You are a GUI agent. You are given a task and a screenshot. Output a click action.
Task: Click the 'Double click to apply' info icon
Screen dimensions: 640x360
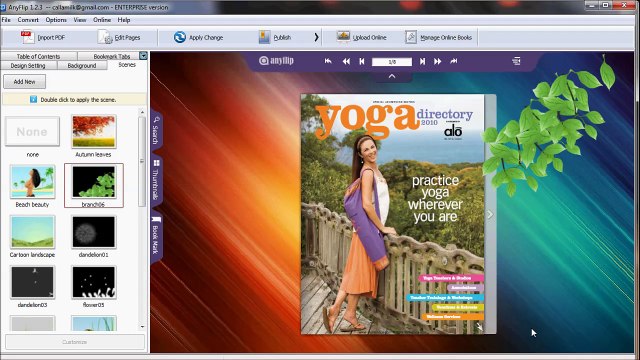[33, 99]
